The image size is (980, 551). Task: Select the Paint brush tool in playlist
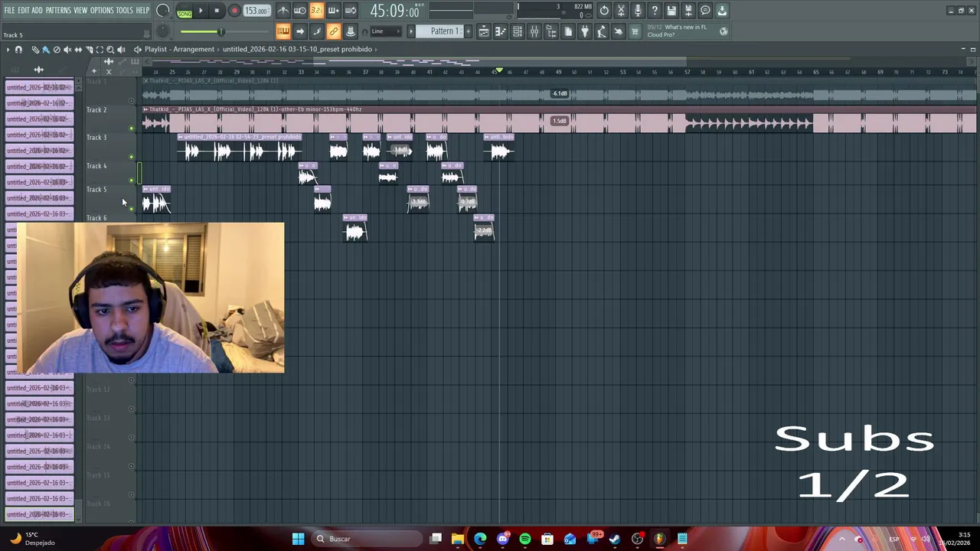(x=46, y=50)
